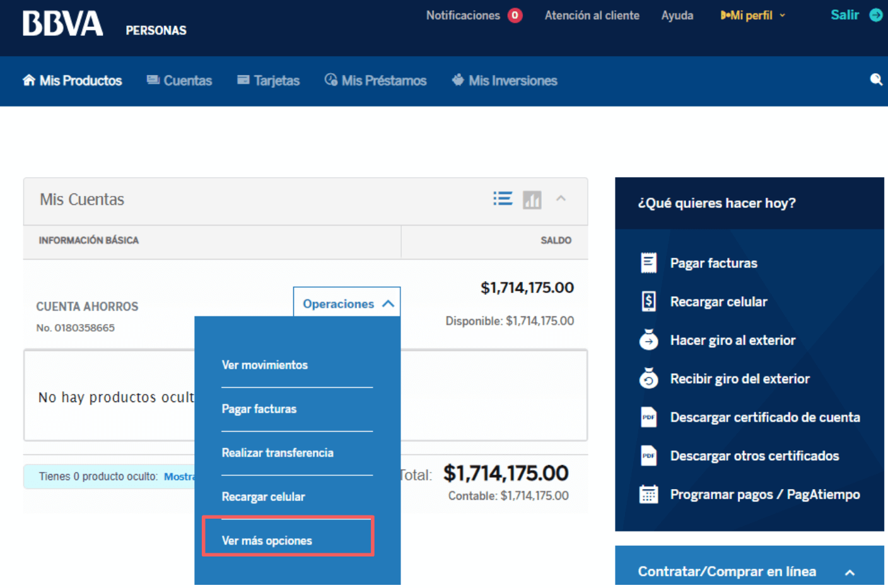
Task: Open the Tarjetas tab
Action: [x=269, y=81]
